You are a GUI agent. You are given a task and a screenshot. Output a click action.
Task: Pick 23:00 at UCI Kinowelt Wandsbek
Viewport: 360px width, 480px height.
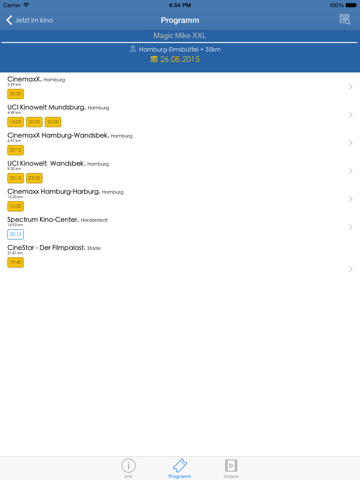coord(34,178)
